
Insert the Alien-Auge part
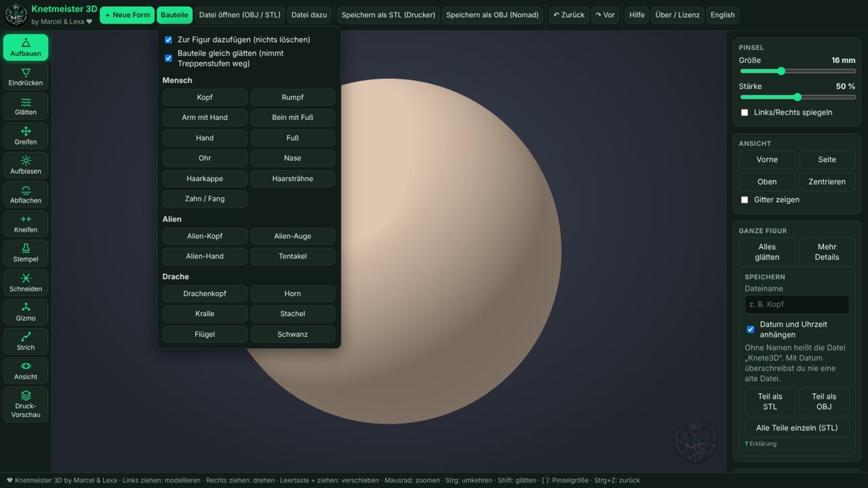293,236
